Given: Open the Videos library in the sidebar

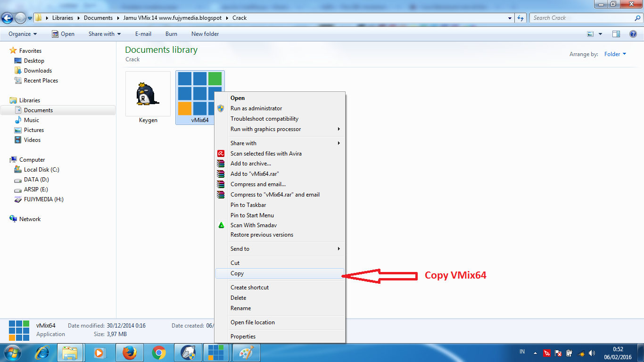Looking at the screenshot, I should (x=32, y=140).
